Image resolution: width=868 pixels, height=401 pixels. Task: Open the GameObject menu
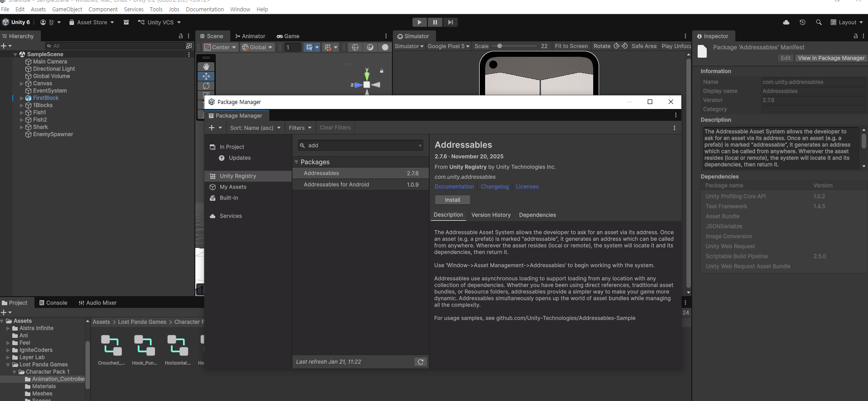[67, 9]
